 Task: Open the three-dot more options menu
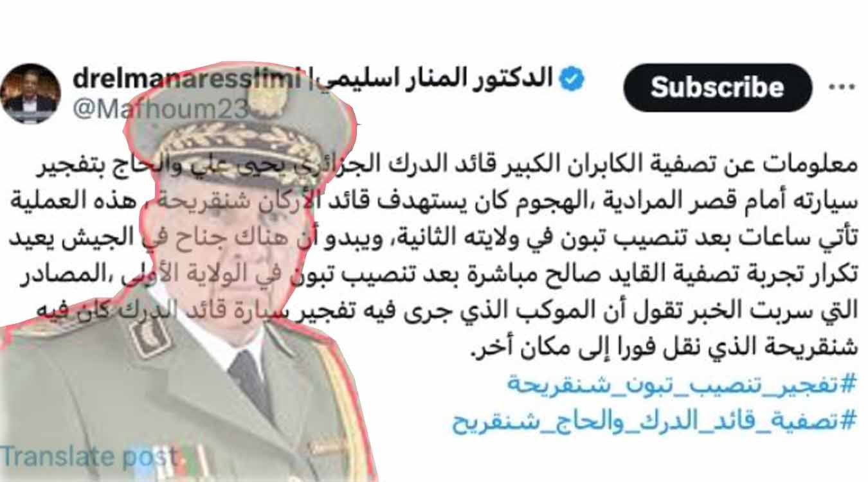[x=842, y=87]
